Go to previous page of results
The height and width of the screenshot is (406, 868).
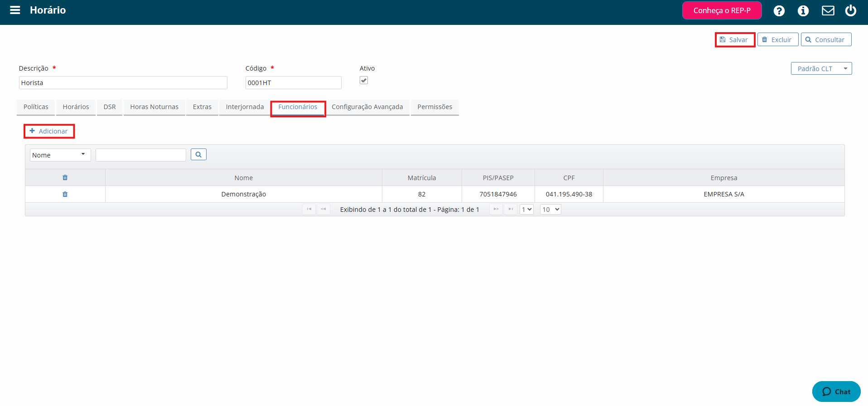pos(323,209)
